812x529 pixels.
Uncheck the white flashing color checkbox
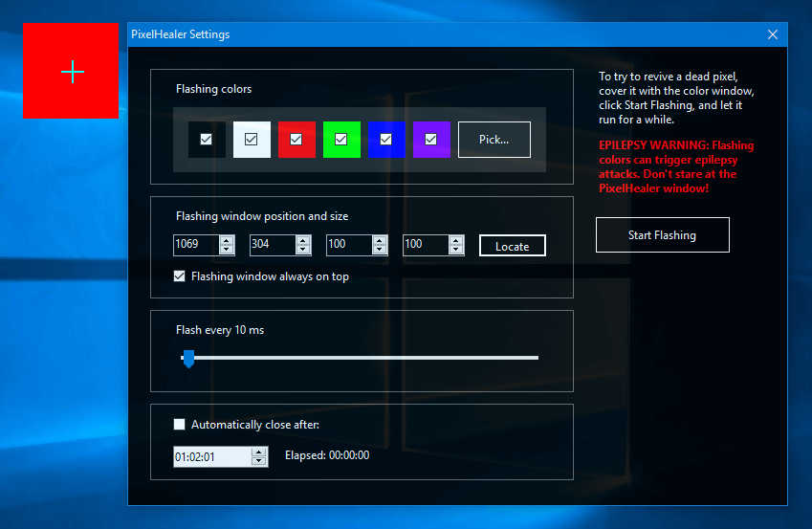(252, 140)
